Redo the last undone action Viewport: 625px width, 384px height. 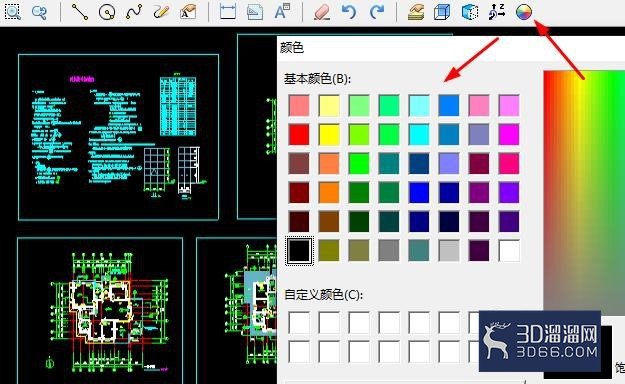(376, 12)
